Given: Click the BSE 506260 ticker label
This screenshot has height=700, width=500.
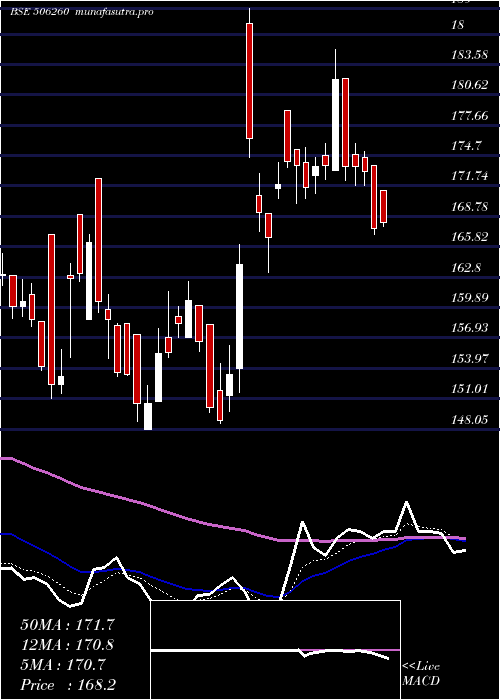Looking at the screenshot, I should 39,12.
